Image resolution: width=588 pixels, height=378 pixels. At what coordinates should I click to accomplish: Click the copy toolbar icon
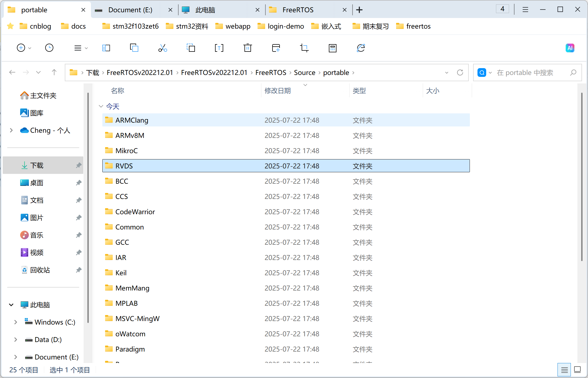(x=134, y=48)
